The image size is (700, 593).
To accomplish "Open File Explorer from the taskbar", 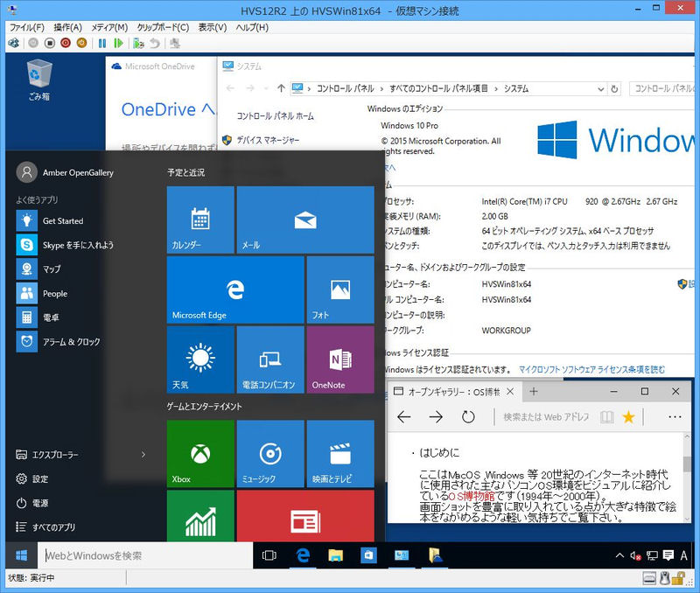I will point(335,555).
